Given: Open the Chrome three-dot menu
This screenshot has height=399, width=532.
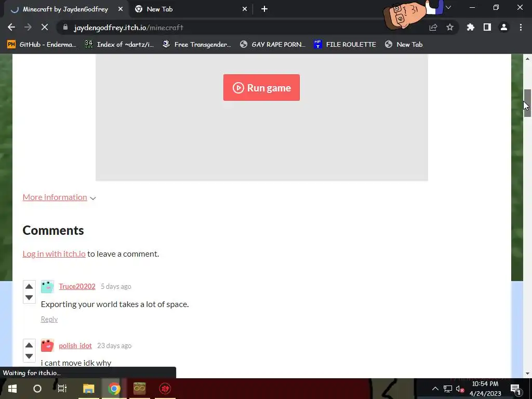Looking at the screenshot, I should (x=521, y=28).
